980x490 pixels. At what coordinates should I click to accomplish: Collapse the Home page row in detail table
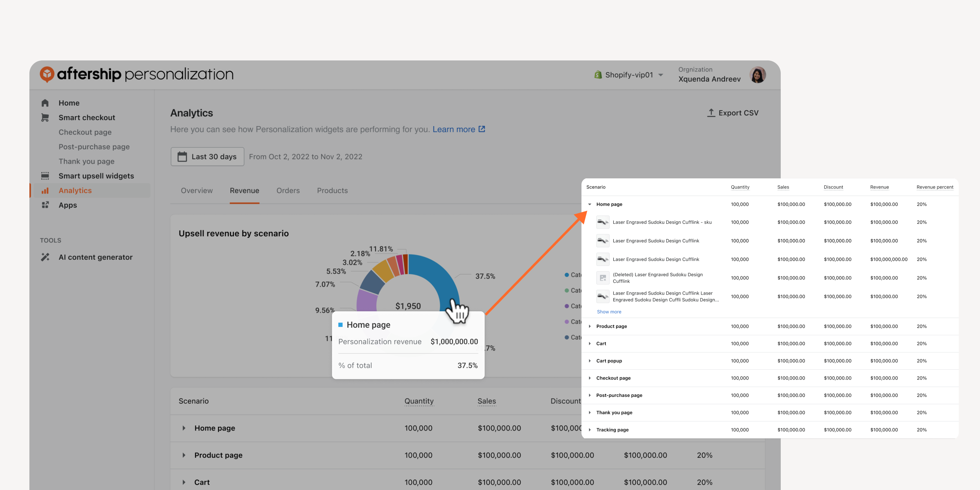coord(590,204)
